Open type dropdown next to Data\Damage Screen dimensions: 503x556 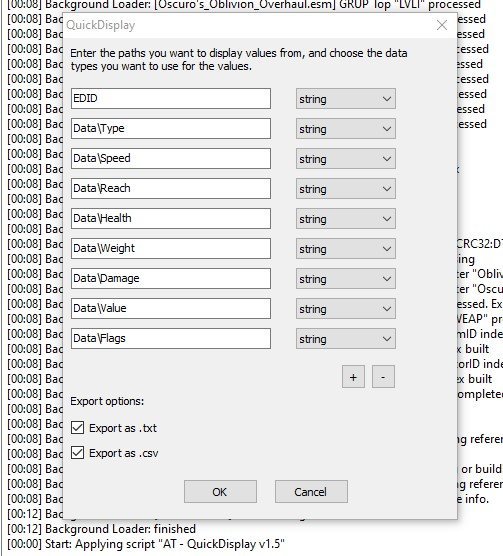pyautogui.click(x=346, y=278)
